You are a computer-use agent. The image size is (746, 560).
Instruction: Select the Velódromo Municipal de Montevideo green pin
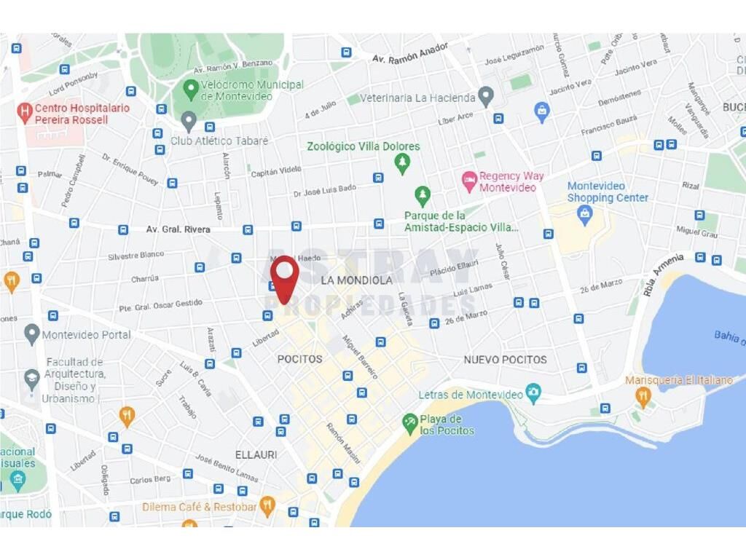click(192, 90)
